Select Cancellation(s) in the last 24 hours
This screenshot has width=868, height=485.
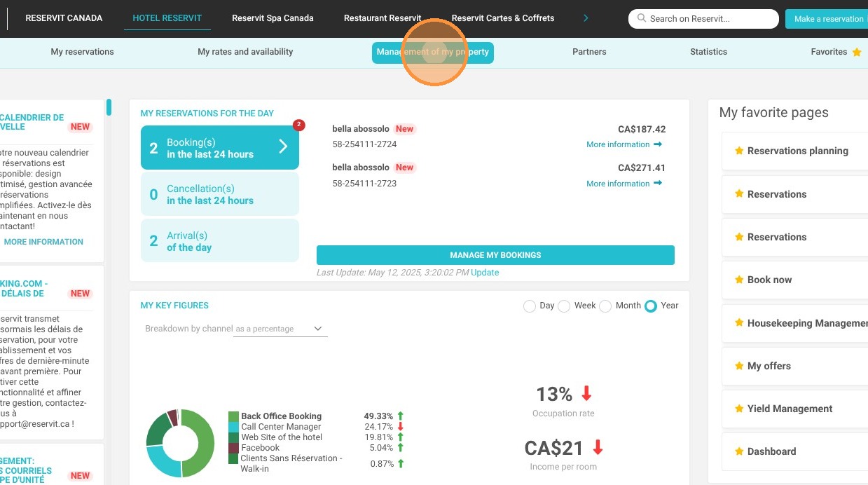pos(220,194)
